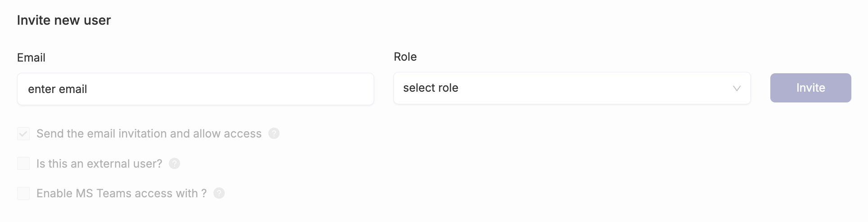Open help icon next to MS Teams access
This screenshot has height=222, width=868.
219,193
